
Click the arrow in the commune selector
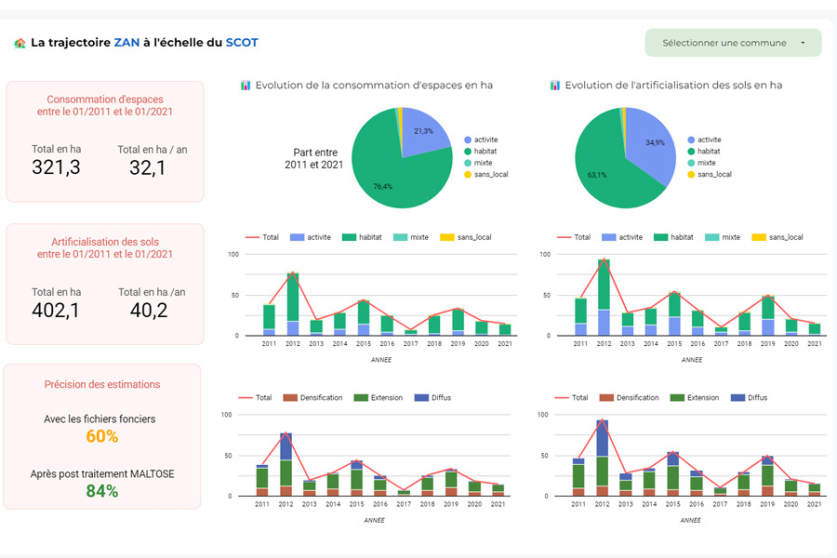(803, 43)
